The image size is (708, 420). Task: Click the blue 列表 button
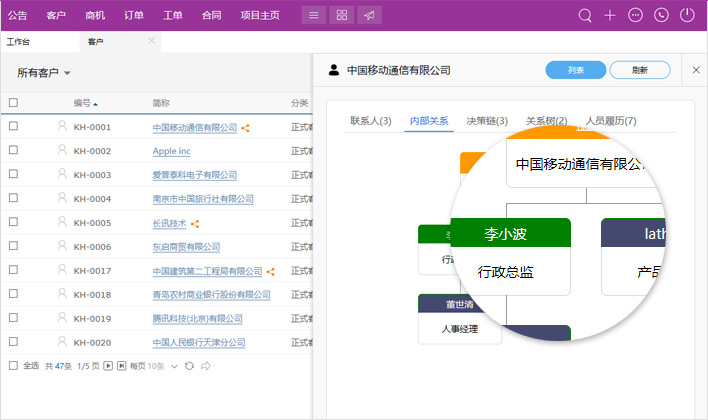point(576,70)
